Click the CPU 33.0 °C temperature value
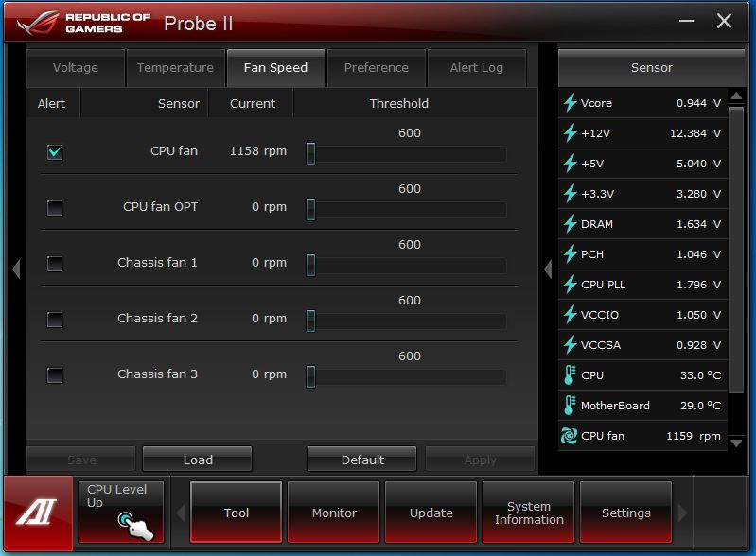The image size is (756, 556). pyautogui.click(x=700, y=374)
